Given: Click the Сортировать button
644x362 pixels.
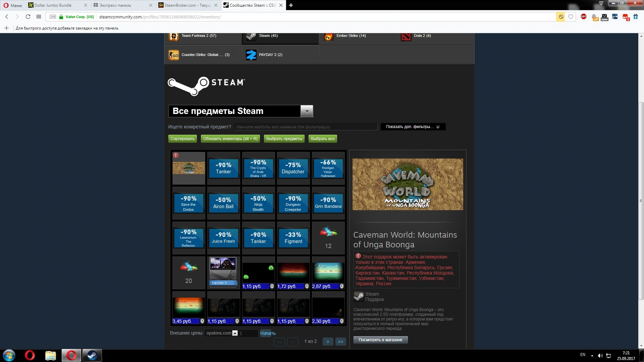Looking at the screenshot, I should [182, 139].
